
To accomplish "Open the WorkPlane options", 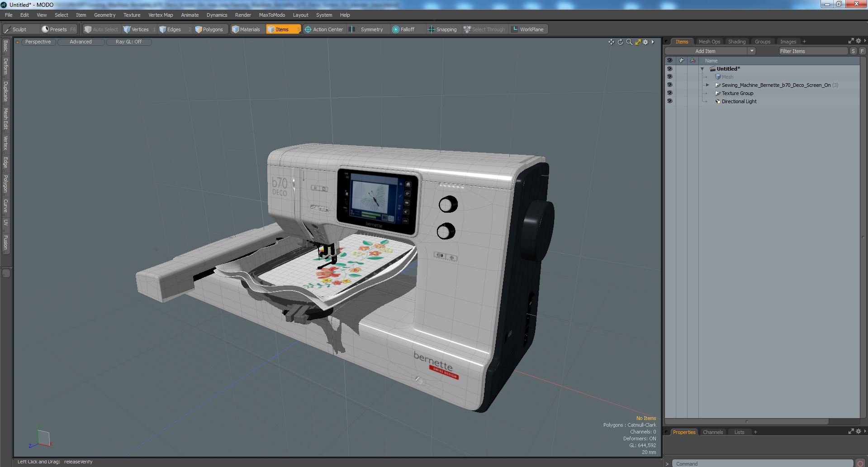I will tap(528, 29).
